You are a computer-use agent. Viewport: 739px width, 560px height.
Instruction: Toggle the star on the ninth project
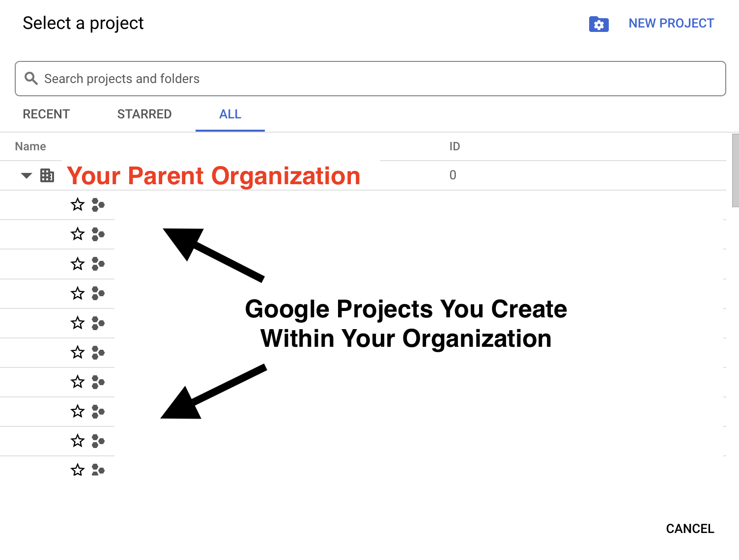coord(78,440)
